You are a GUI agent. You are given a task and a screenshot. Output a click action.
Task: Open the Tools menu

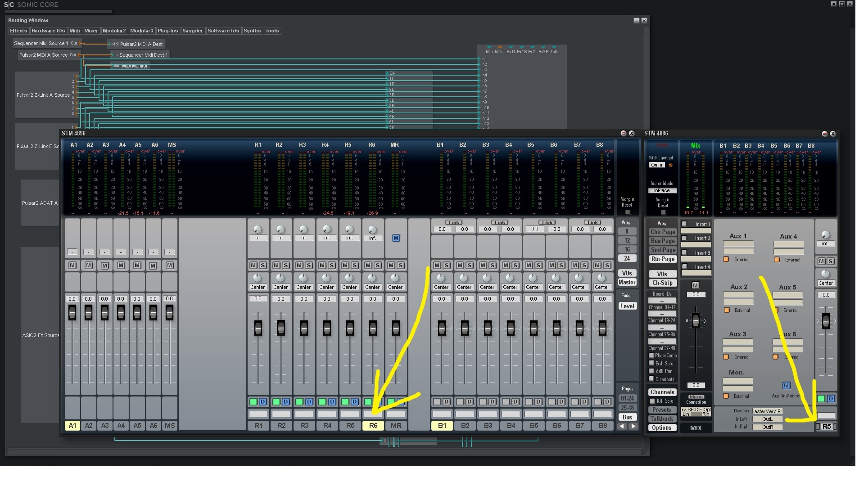[x=272, y=31]
